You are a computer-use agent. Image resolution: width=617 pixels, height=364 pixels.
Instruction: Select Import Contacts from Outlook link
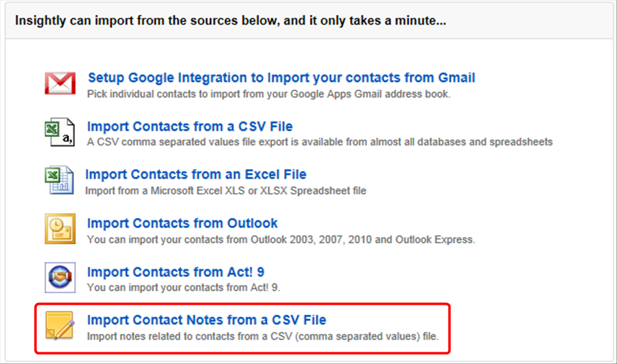click(182, 223)
